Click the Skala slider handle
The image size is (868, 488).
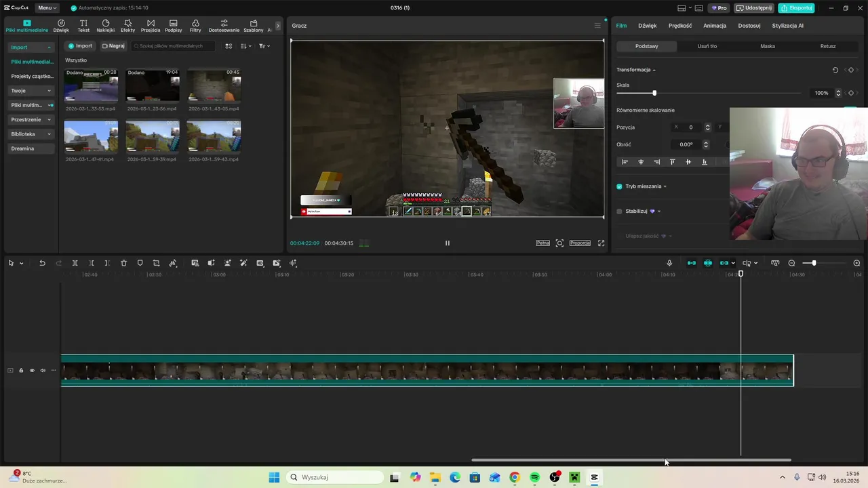(x=654, y=93)
